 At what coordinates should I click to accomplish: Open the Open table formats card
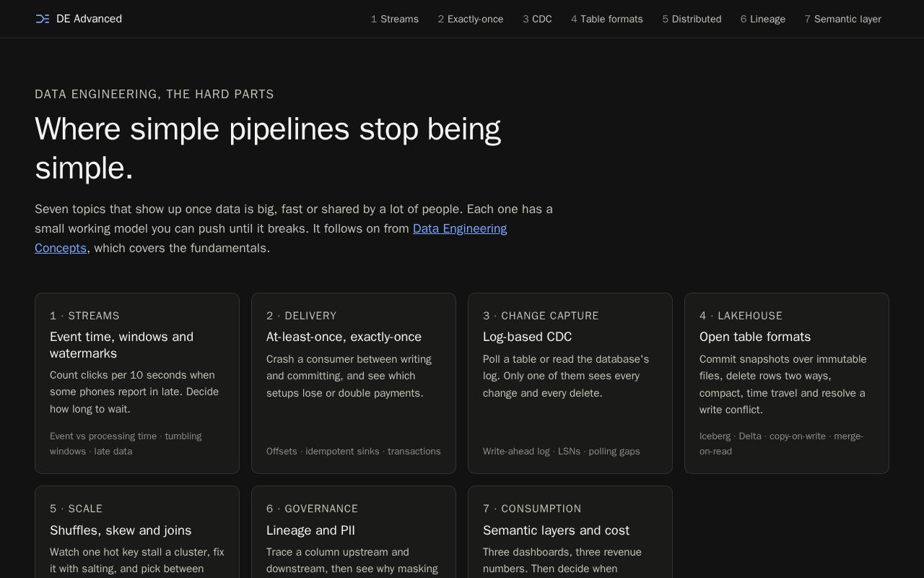tap(787, 383)
